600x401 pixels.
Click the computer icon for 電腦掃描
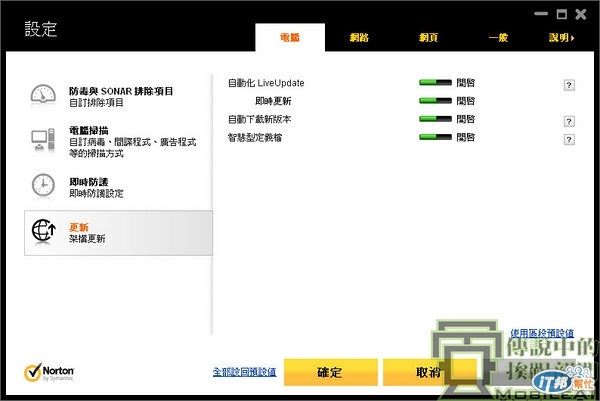[43, 140]
